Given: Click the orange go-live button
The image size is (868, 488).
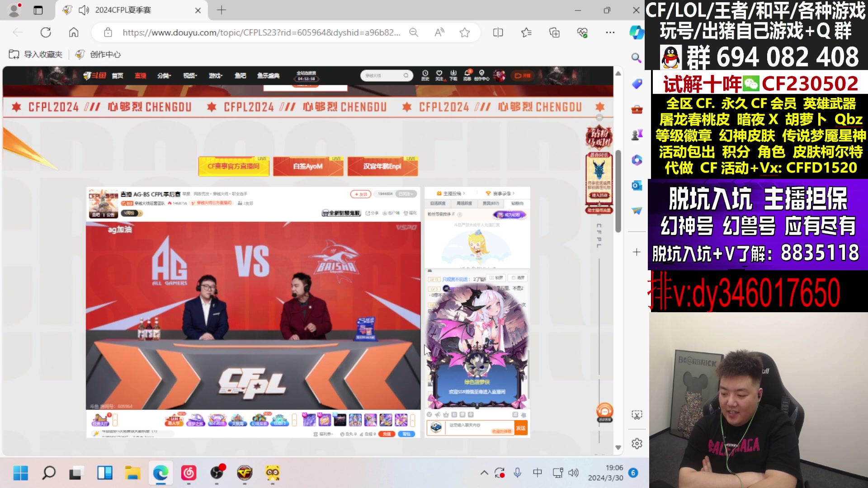Looking at the screenshot, I should pyautogui.click(x=523, y=75).
